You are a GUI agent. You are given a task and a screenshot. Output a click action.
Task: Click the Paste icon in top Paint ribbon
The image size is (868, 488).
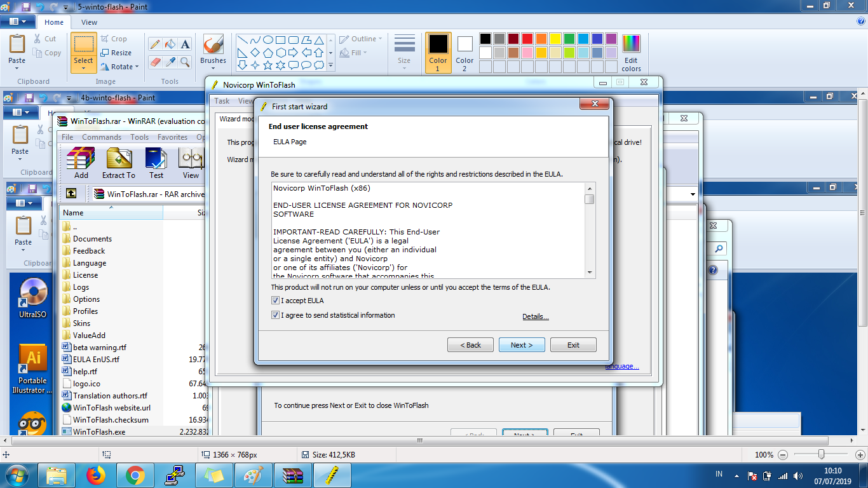click(17, 44)
